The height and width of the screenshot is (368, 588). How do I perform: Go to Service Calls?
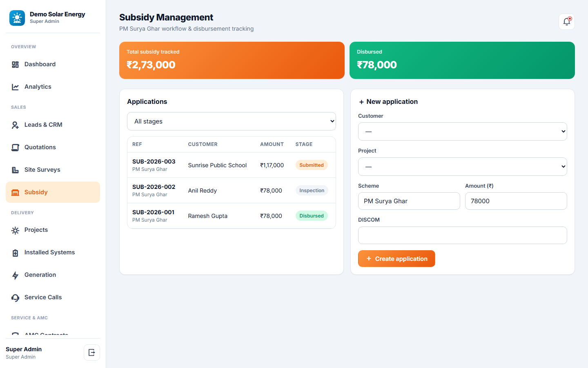pyautogui.click(x=53, y=298)
